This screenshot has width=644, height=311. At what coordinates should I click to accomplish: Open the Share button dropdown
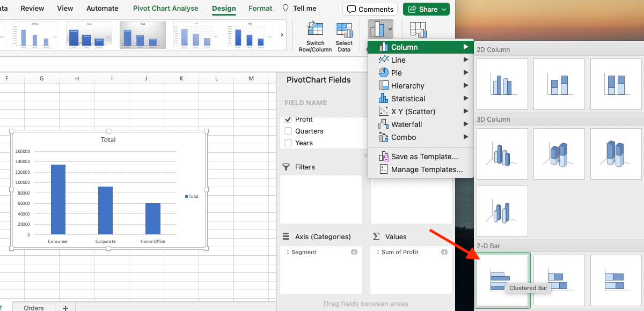(x=444, y=9)
